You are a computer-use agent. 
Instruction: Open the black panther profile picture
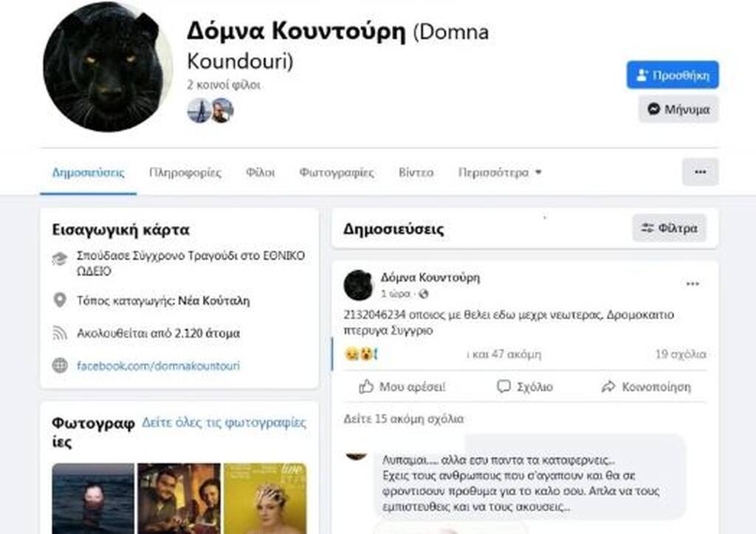pyautogui.click(x=108, y=66)
